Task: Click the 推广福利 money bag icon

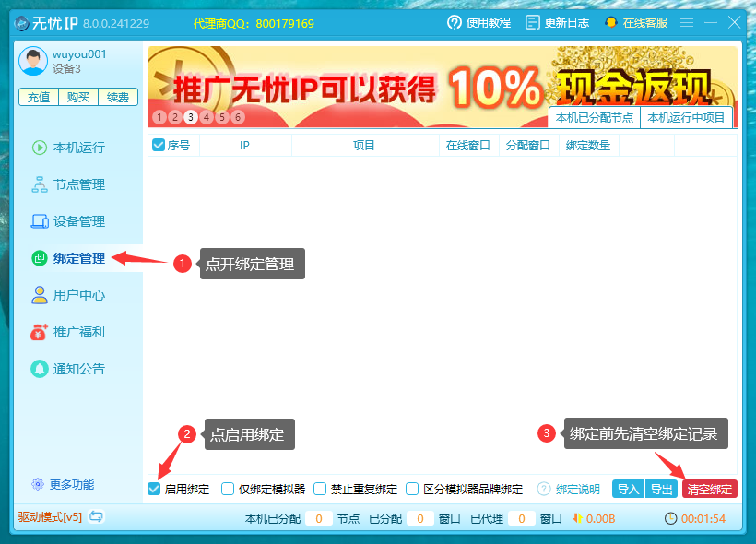Action: 39,332
